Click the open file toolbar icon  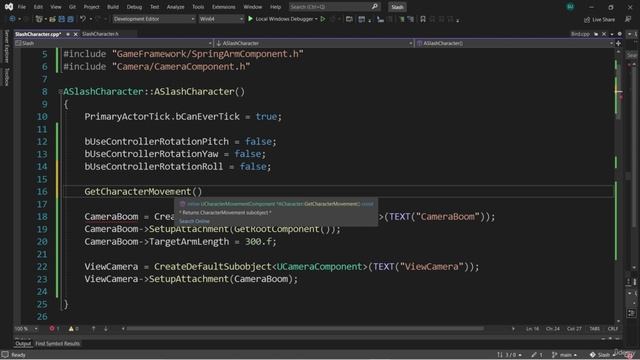52,19
